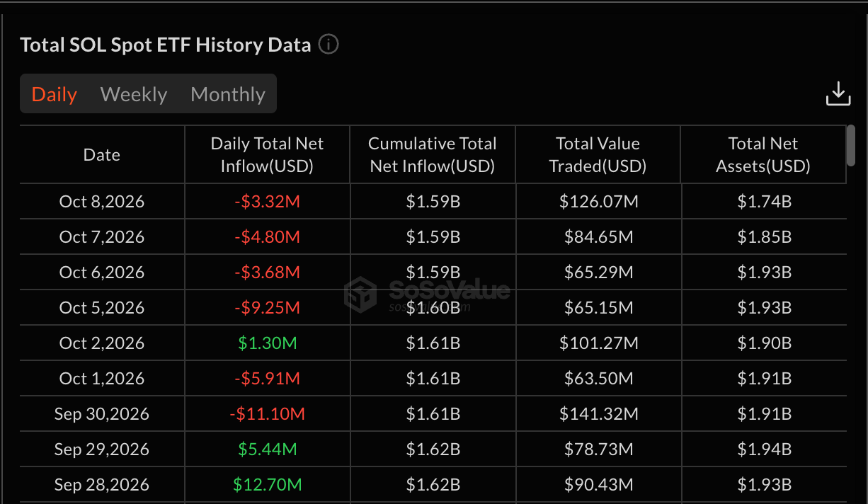Click the $1.90B total net assets cell
This screenshot has width=868, height=504.
[x=765, y=343]
